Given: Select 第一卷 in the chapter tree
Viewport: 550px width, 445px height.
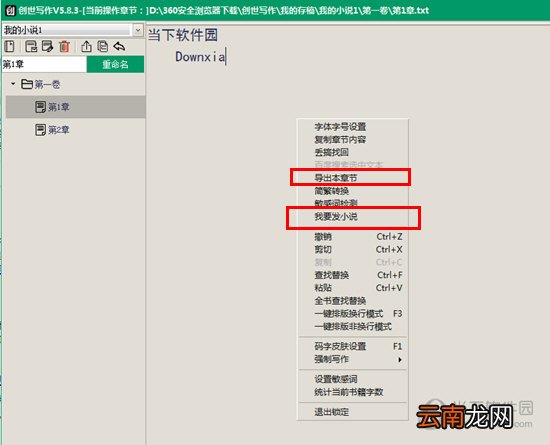Looking at the screenshot, I should [x=47, y=84].
